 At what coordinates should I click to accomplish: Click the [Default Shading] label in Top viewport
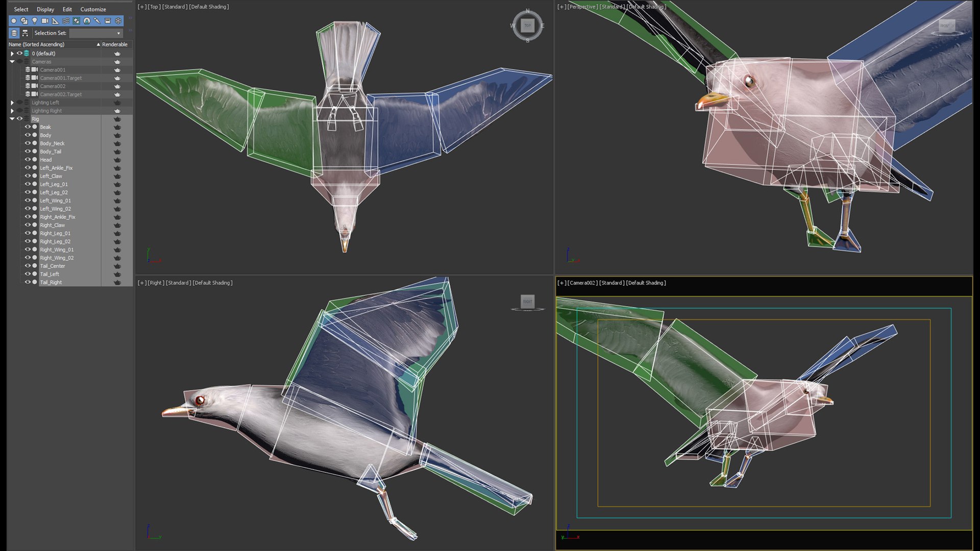click(x=209, y=7)
